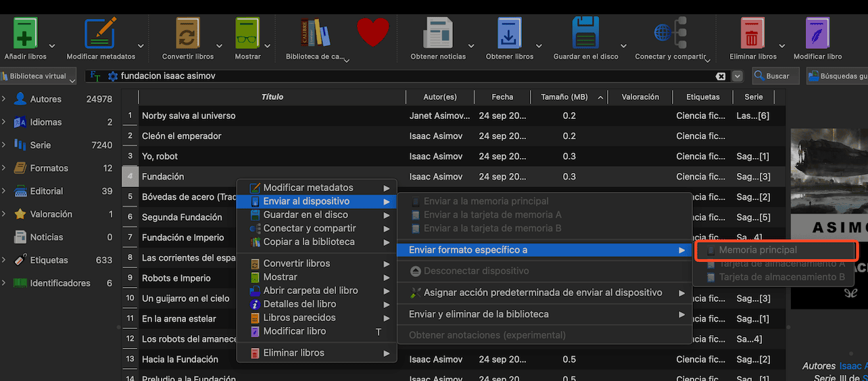Expand the Etiquetas tree item
The width and height of the screenshot is (868, 381).
coord(4,260)
